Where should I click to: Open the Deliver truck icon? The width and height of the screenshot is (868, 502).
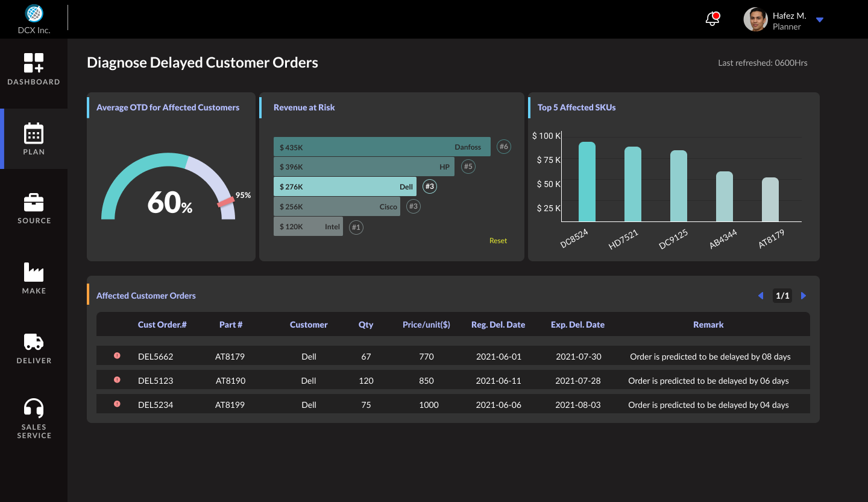tap(34, 342)
